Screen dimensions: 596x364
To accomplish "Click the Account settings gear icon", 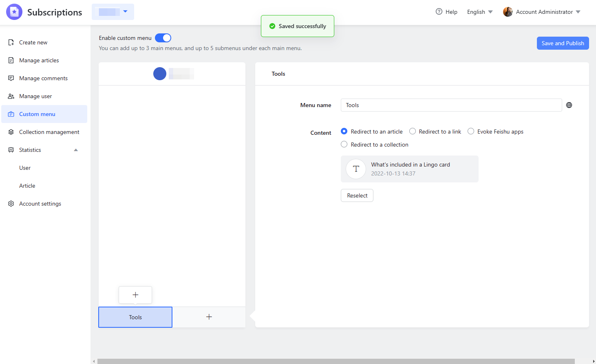I will (11, 204).
